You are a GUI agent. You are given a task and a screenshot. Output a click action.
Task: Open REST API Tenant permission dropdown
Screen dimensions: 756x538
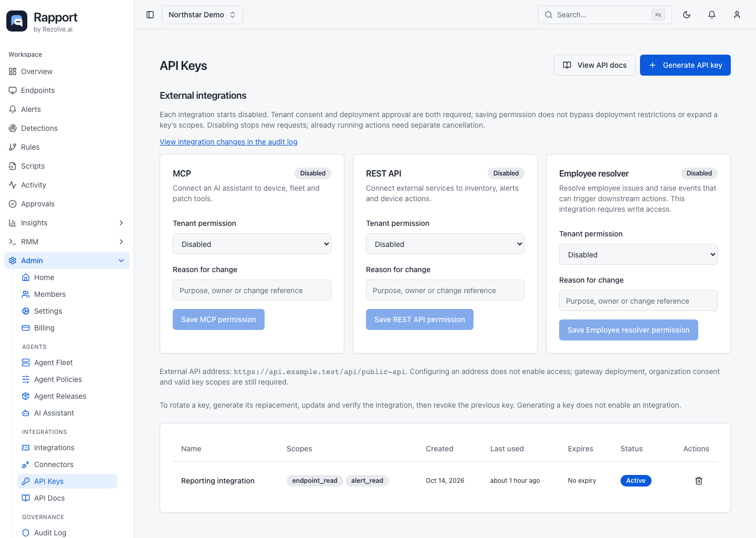point(445,244)
